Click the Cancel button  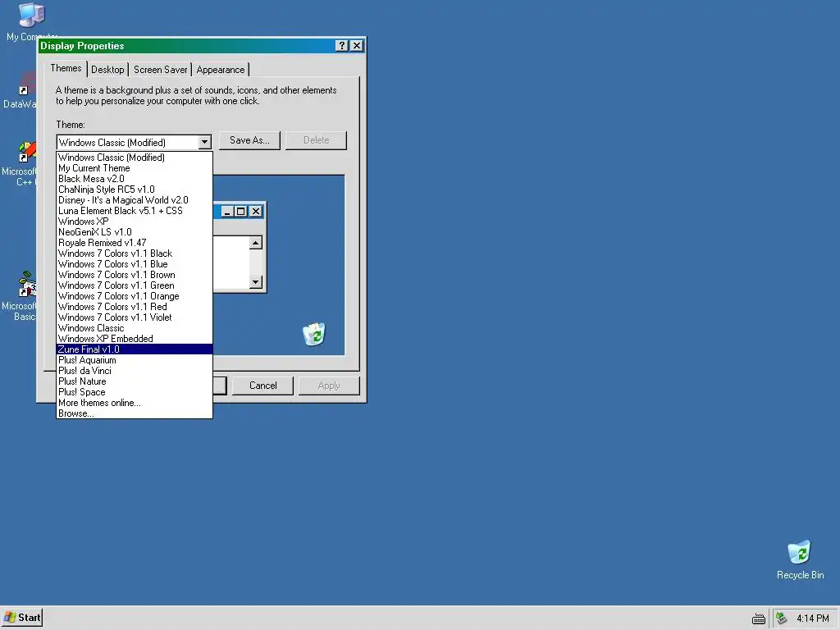coord(263,386)
